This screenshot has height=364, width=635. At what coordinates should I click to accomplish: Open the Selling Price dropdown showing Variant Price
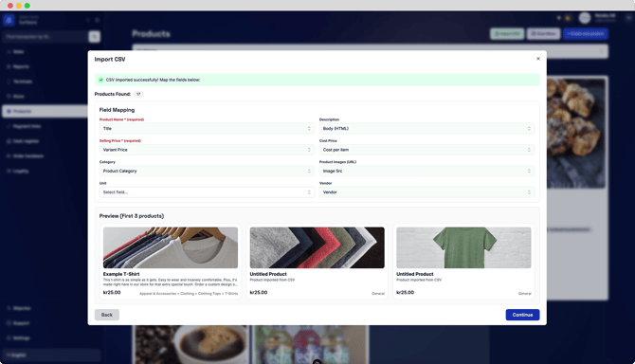point(207,150)
